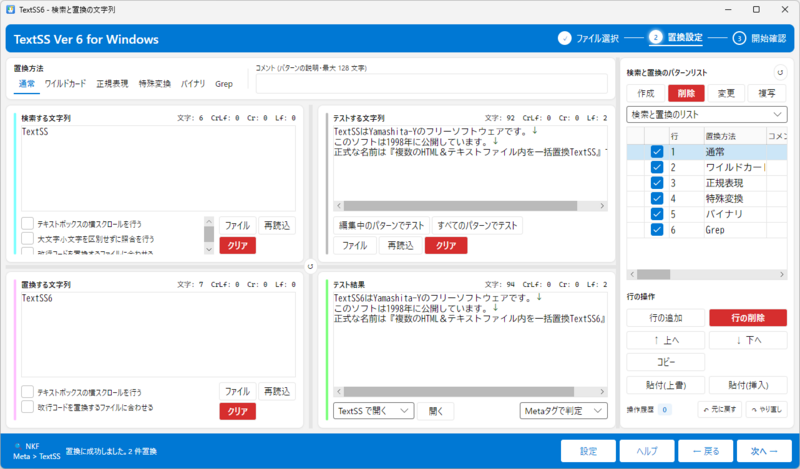Screen dimensions: 800x469
Task: Click the circular swap icon between search and replace panels
Action: tap(310, 266)
